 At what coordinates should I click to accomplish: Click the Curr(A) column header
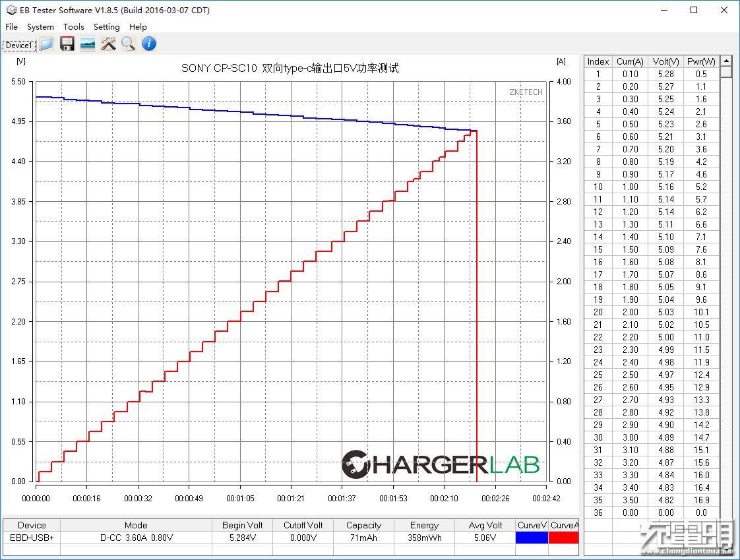(x=630, y=61)
